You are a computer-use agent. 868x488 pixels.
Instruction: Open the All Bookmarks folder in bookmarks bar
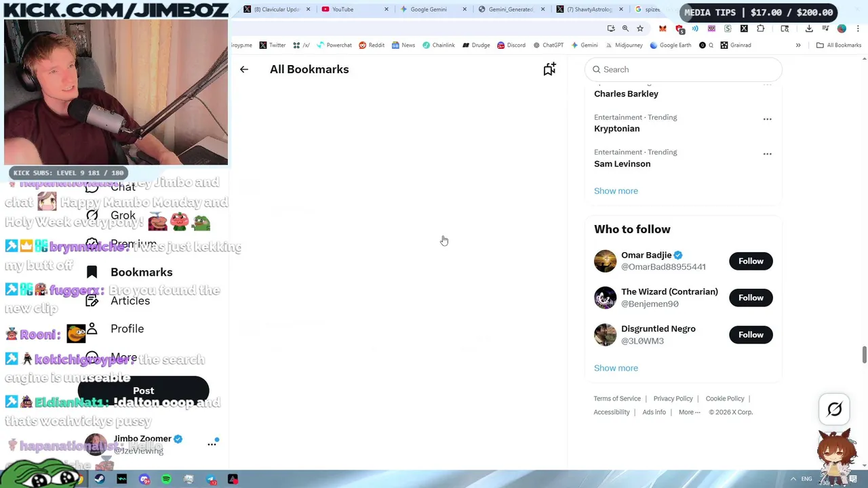point(838,45)
